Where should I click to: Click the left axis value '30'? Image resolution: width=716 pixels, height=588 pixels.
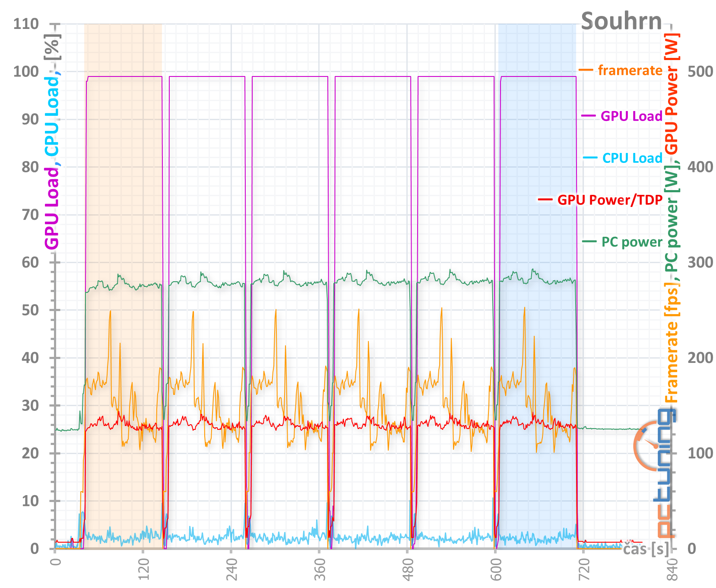point(30,405)
